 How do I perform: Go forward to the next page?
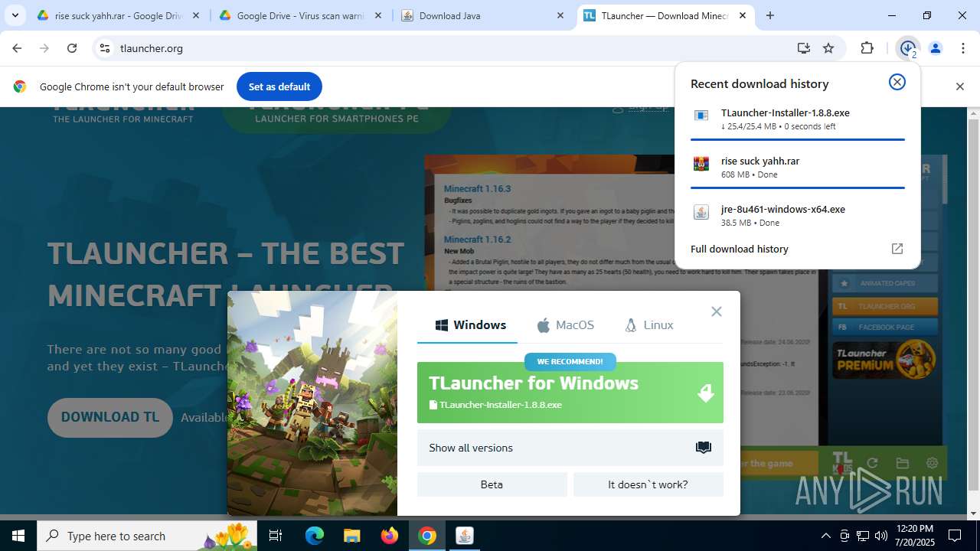click(44, 48)
